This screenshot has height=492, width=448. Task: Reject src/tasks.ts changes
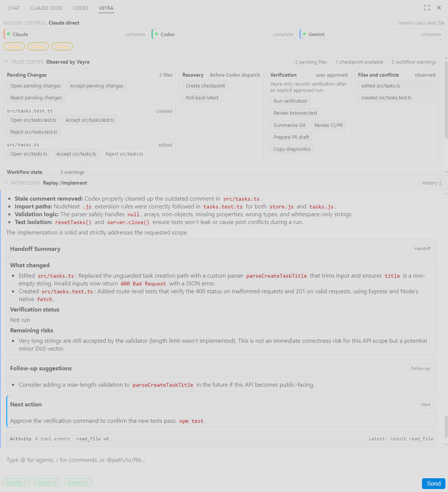tap(124, 154)
